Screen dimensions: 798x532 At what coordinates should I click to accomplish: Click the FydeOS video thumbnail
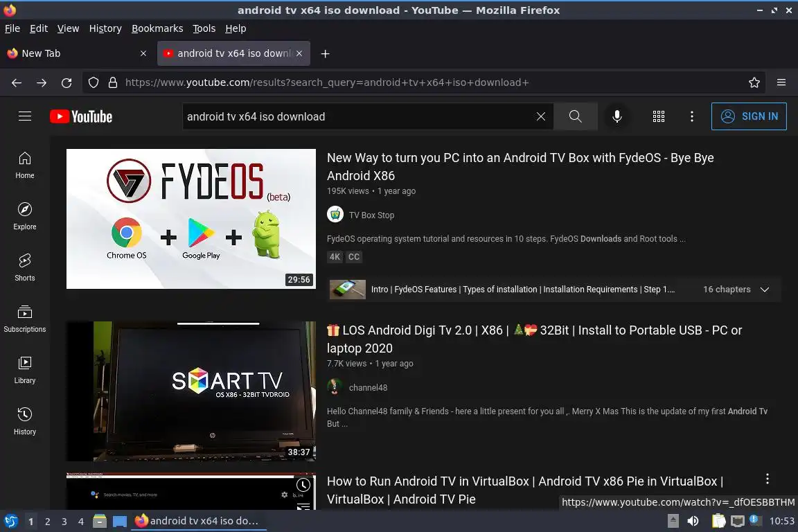191,219
